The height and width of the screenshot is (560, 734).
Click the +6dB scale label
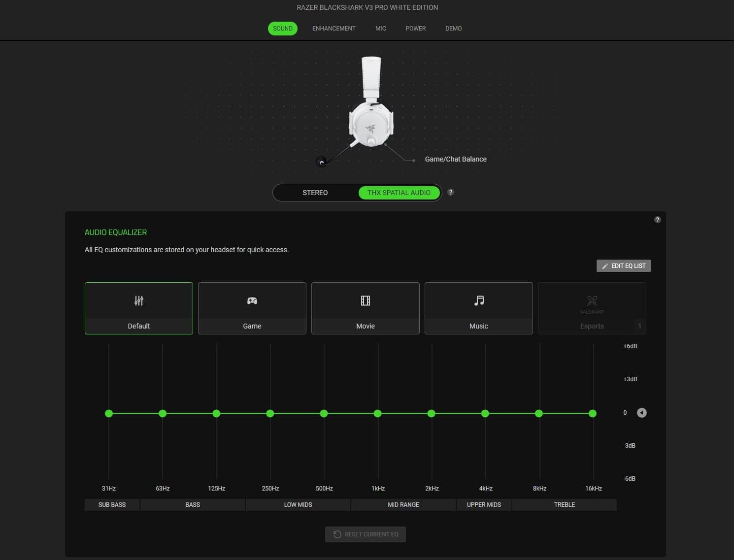coord(630,346)
